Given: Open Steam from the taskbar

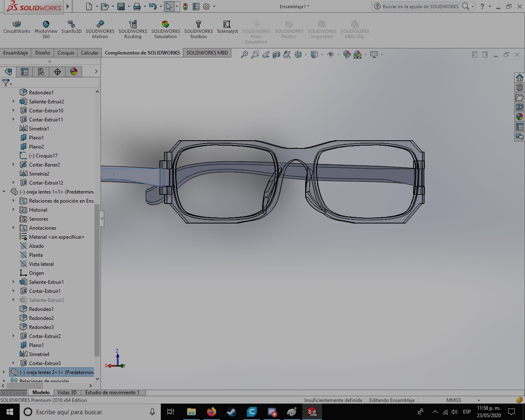Looking at the screenshot, I should (232, 412).
